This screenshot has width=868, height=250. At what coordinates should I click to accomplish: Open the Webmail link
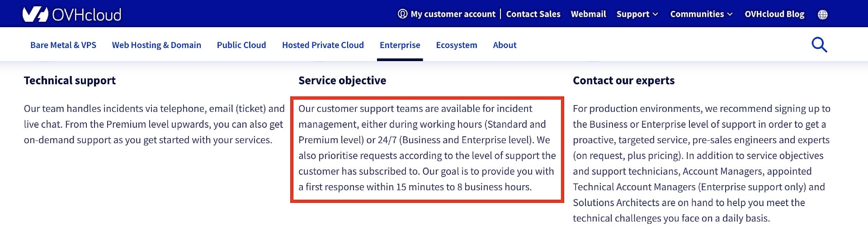[x=588, y=14]
